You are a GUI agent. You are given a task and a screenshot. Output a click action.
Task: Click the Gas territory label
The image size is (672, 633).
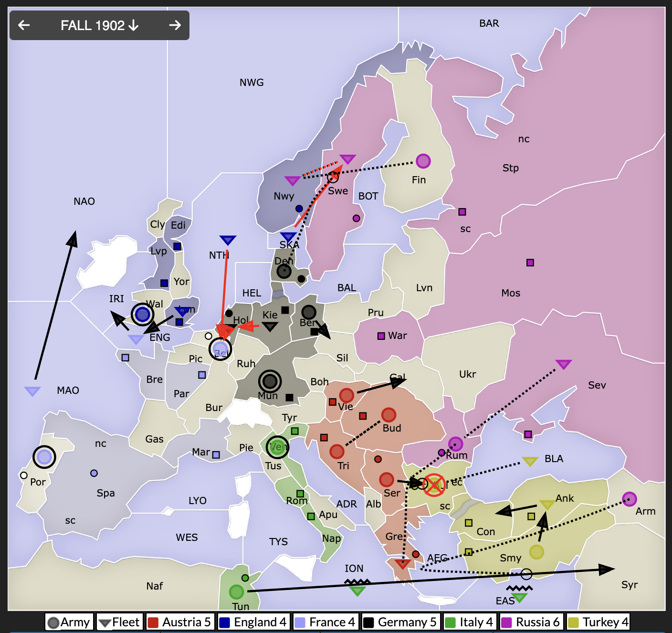(x=154, y=439)
